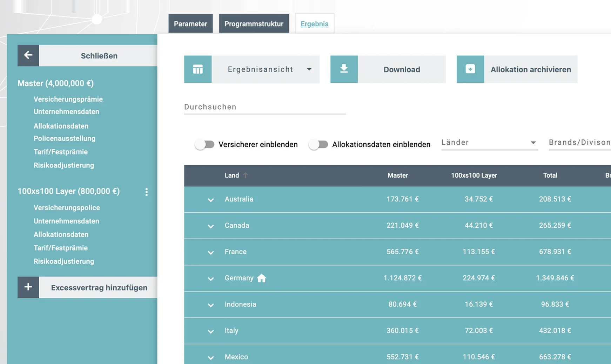
Task: Click the Master column header
Action: 398,175
